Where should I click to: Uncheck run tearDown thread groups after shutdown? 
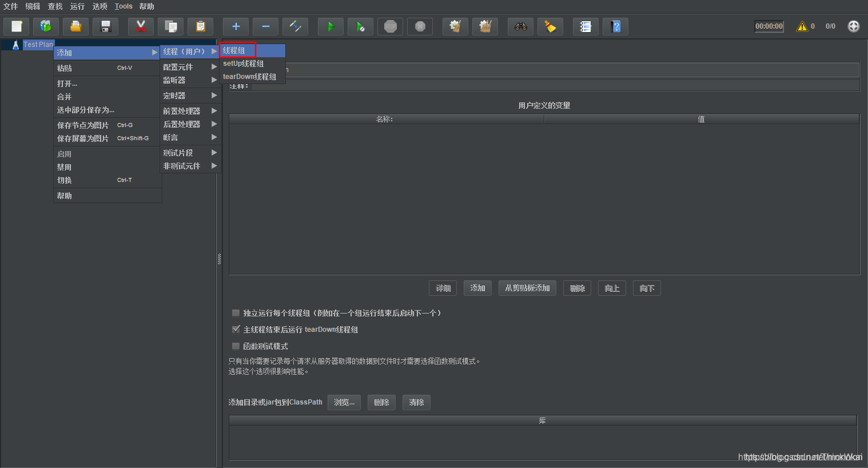pos(236,330)
